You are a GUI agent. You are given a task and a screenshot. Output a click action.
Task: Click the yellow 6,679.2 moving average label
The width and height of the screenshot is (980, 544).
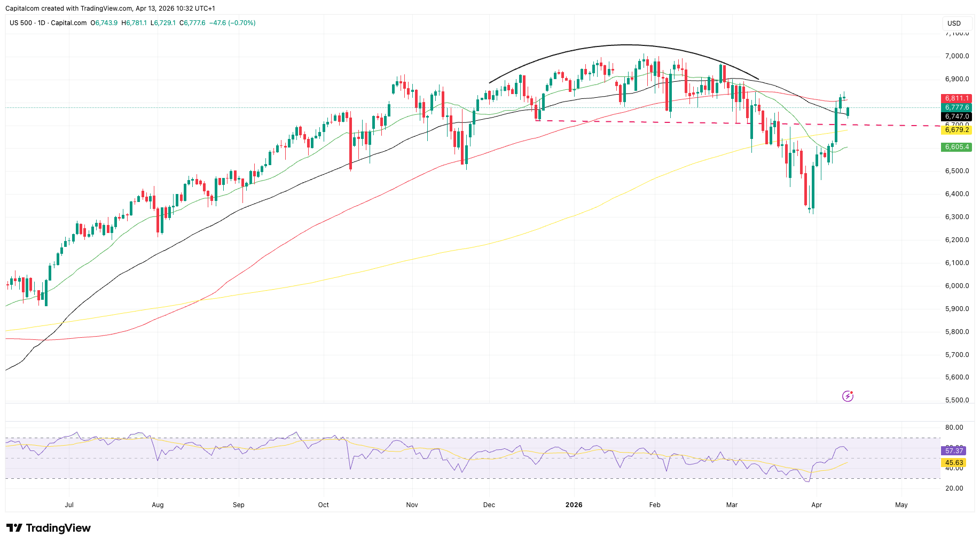tap(956, 130)
